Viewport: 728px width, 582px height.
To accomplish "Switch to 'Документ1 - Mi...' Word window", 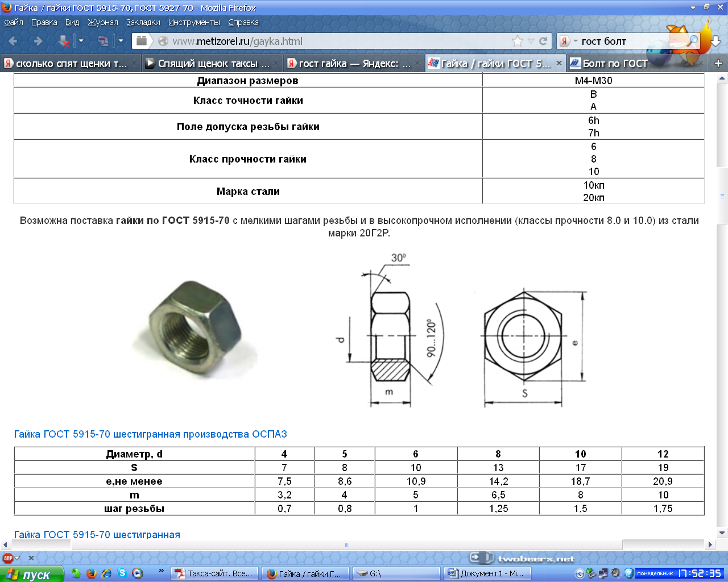I will pyautogui.click(x=487, y=574).
